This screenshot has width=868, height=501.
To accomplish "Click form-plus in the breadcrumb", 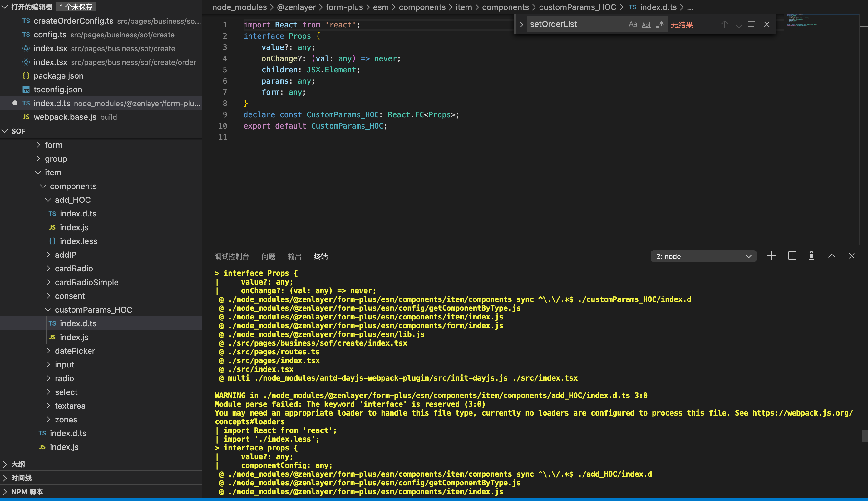I will click(x=344, y=7).
